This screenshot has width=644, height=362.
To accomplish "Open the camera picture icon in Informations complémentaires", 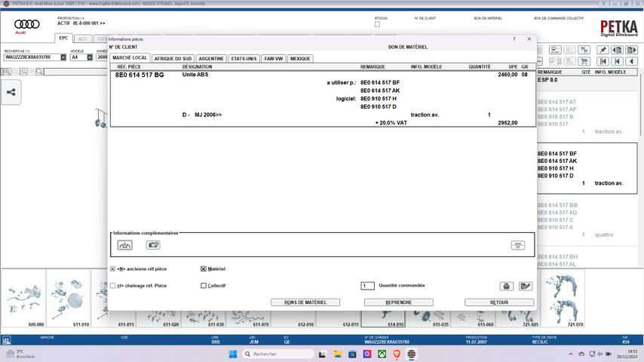I will click(x=153, y=245).
